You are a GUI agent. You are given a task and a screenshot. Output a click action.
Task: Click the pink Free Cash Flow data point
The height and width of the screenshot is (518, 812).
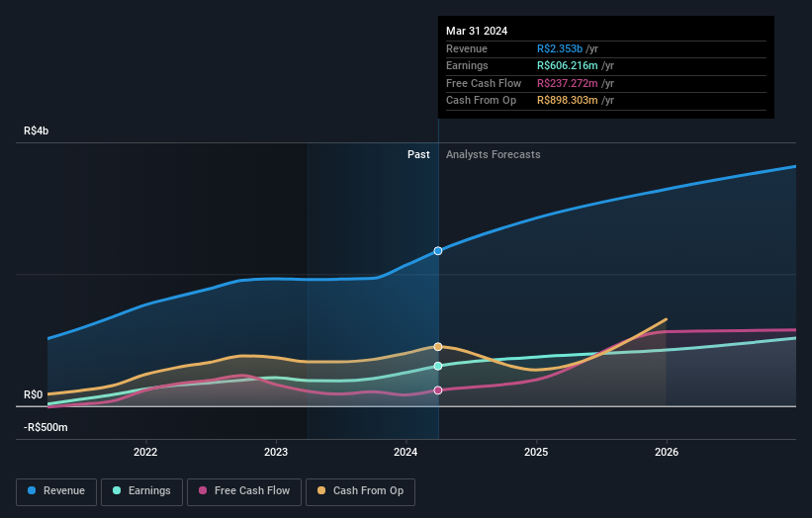click(x=438, y=390)
